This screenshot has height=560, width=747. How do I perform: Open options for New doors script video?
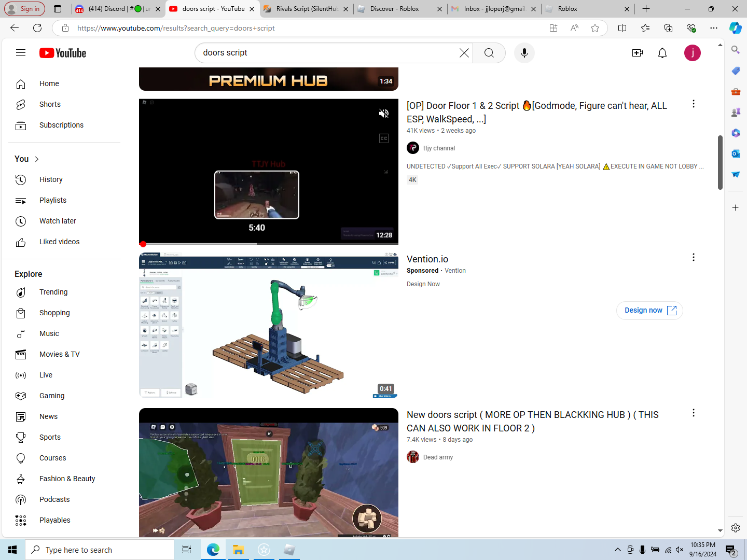pos(694,413)
